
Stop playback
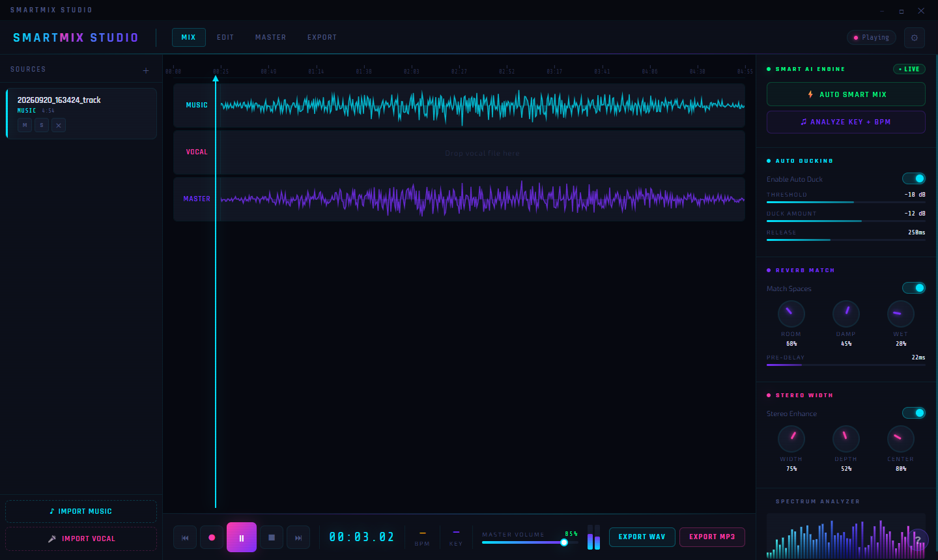[272, 537]
